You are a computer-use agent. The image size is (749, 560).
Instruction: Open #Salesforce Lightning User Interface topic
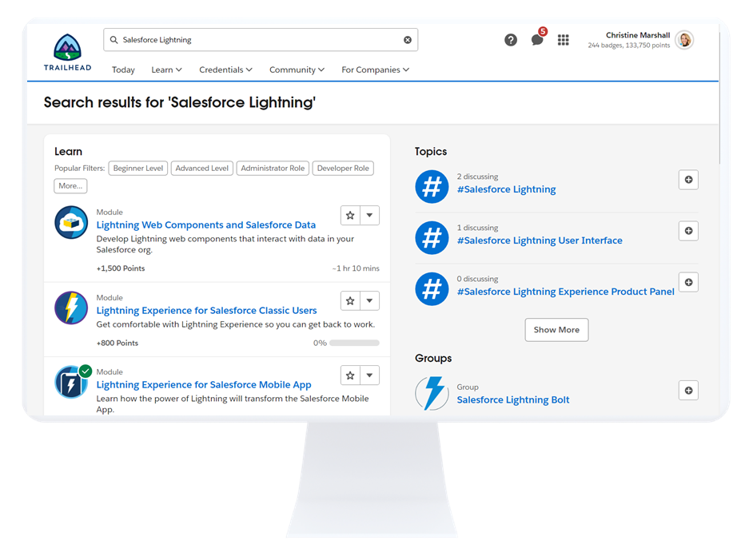[540, 240]
